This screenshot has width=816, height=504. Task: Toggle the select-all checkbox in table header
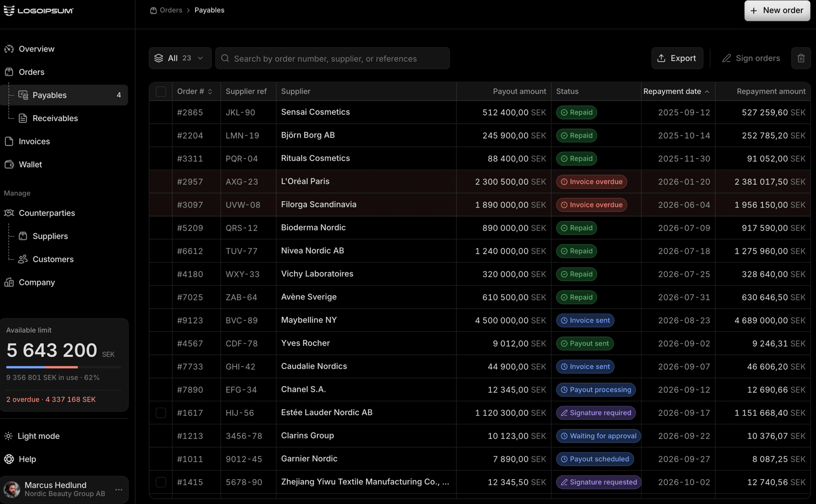[161, 91]
